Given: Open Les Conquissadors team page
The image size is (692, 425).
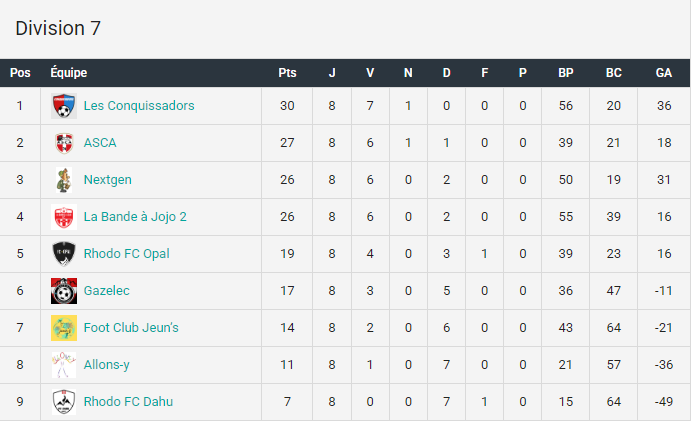Looking at the screenshot, I should pyautogui.click(x=139, y=106).
